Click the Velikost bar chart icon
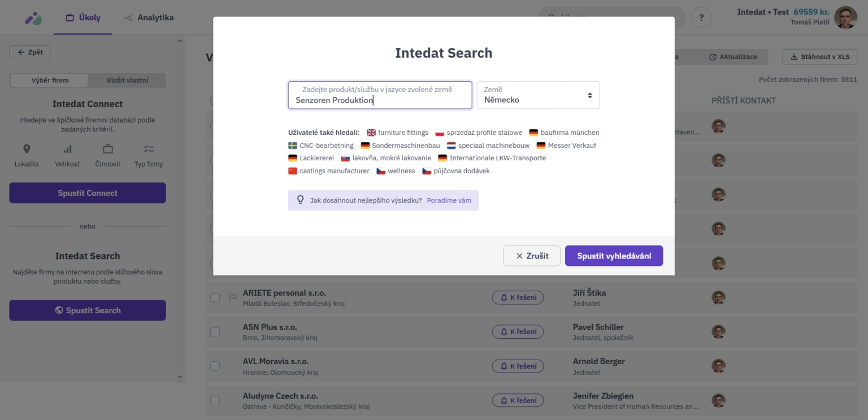 tap(67, 149)
